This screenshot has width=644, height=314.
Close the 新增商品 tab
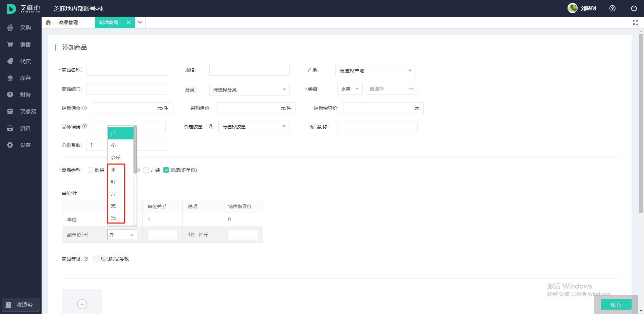128,22
